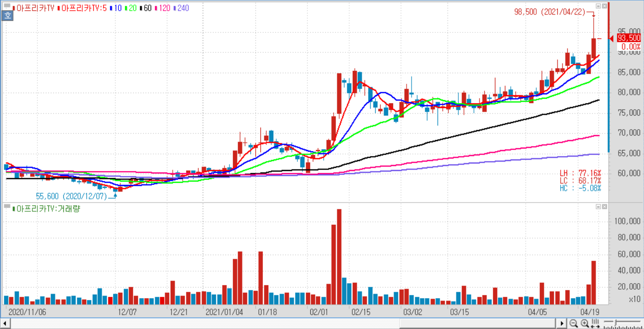Click the 20-day moving average legend

[x=131, y=8]
